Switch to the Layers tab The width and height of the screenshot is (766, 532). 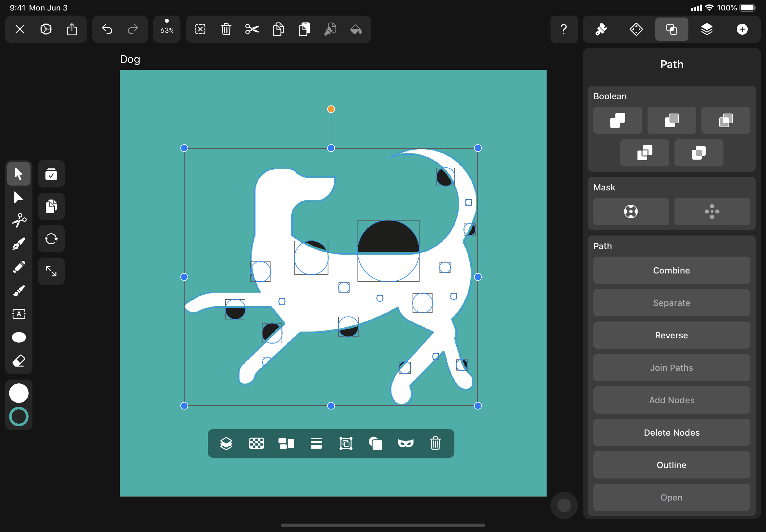[707, 29]
